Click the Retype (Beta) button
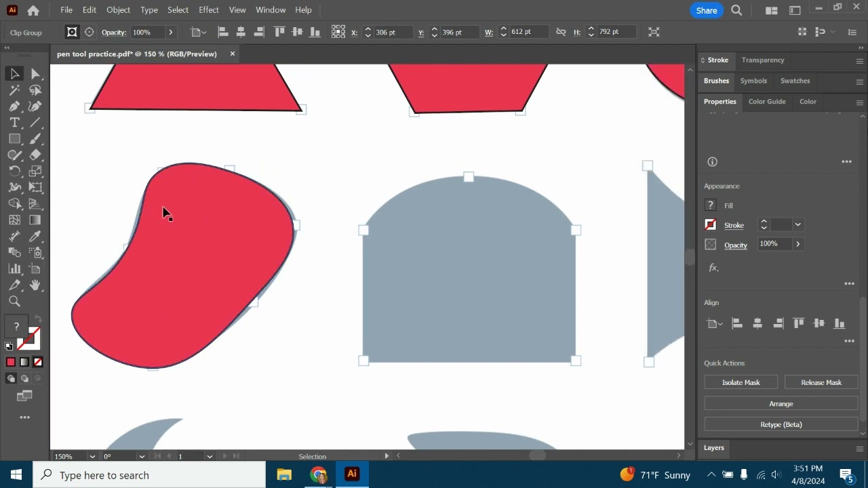The width and height of the screenshot is (868, 488). pos(781,425)
